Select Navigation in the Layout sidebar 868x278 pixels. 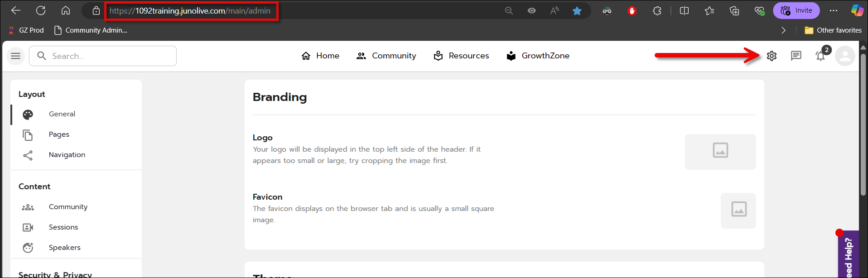(x=76, y=155)
